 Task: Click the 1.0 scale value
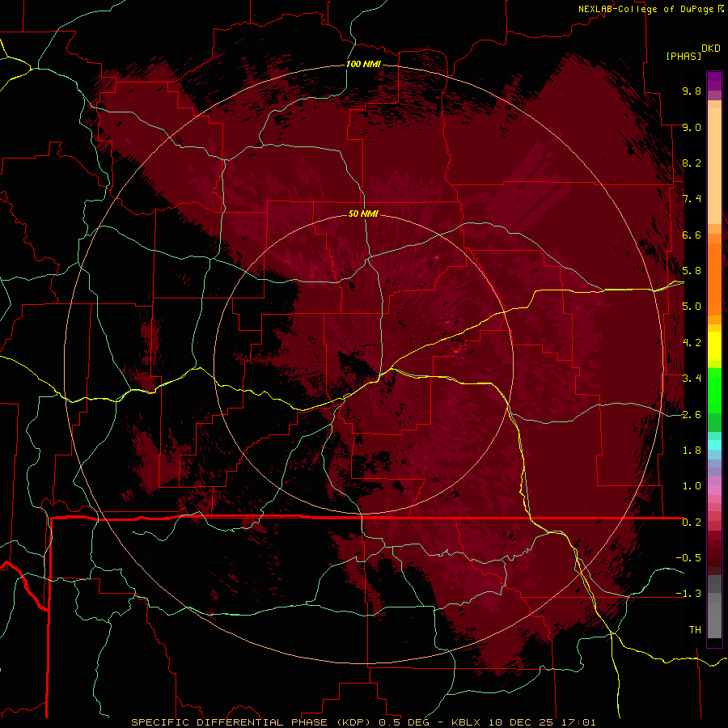pyautogui.click(x=692, y=486)
